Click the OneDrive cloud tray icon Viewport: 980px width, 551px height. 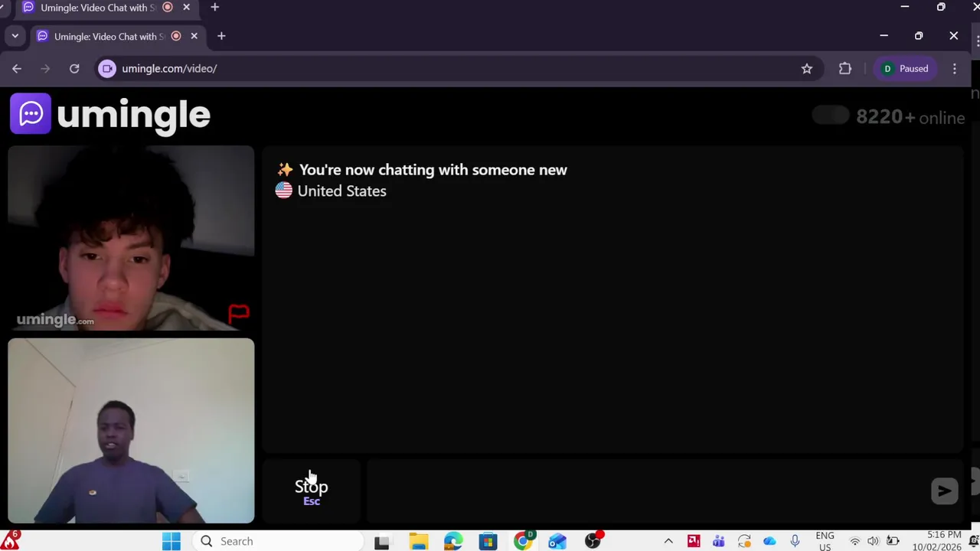[769, 542]
